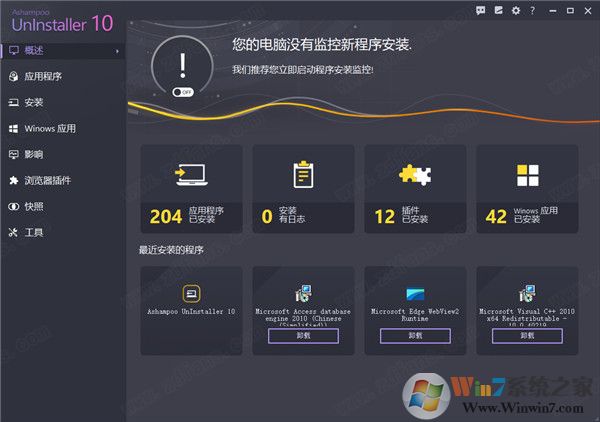This screenshot has height=422, width=600.
Task: Click the 最近安装的程序 heading
Action: (x=171, y=250)
